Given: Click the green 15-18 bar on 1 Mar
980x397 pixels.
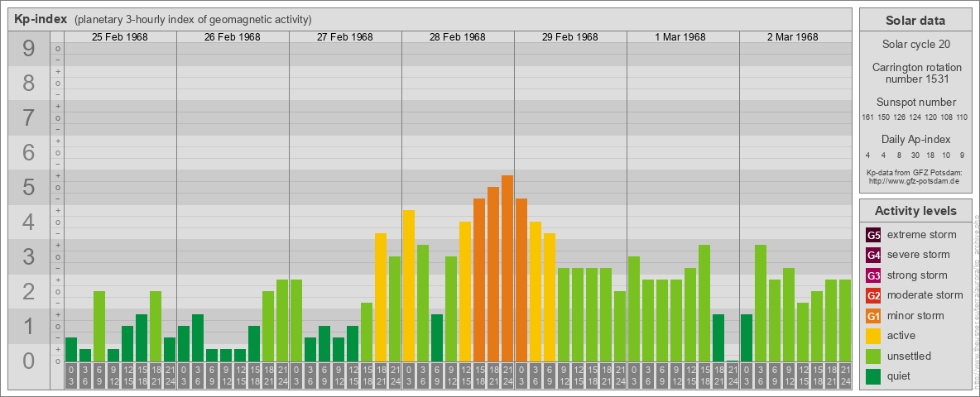Looking at the screenshot, I should click(x=704, y=304).
